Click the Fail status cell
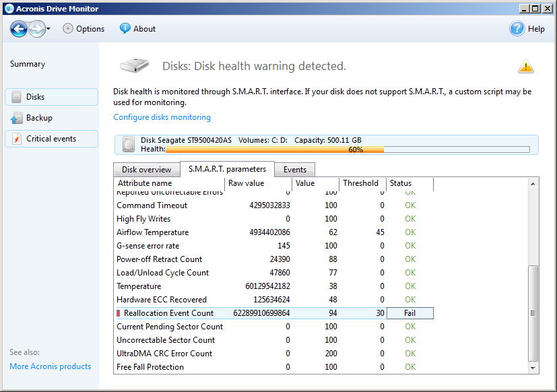The height and width of the screenshot is (392, 557). pos(409,313)
